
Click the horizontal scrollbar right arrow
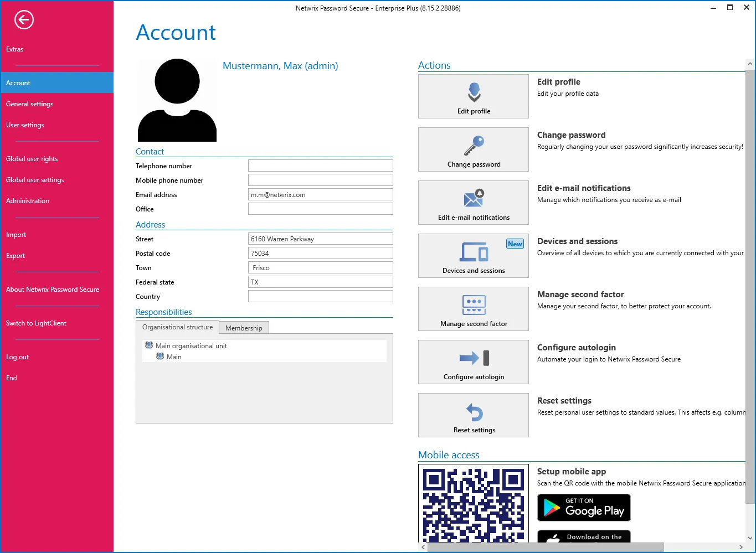tap(741, 547)
